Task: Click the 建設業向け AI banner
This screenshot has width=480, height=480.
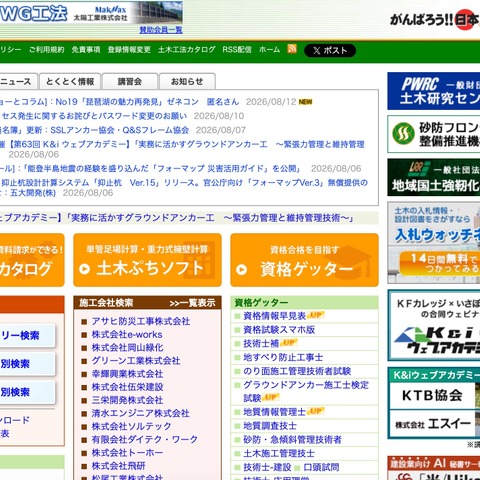Action: [434, 468]
